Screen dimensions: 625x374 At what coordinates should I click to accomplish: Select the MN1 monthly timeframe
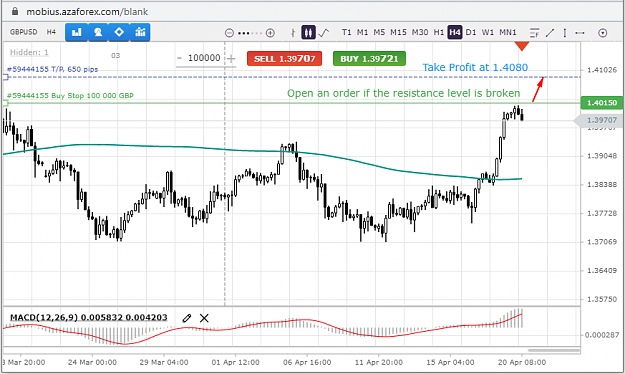click(508, 32)
